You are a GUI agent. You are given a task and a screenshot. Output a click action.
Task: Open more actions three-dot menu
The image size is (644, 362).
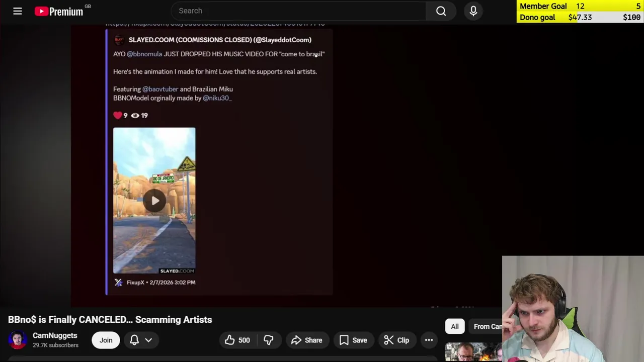429,340
